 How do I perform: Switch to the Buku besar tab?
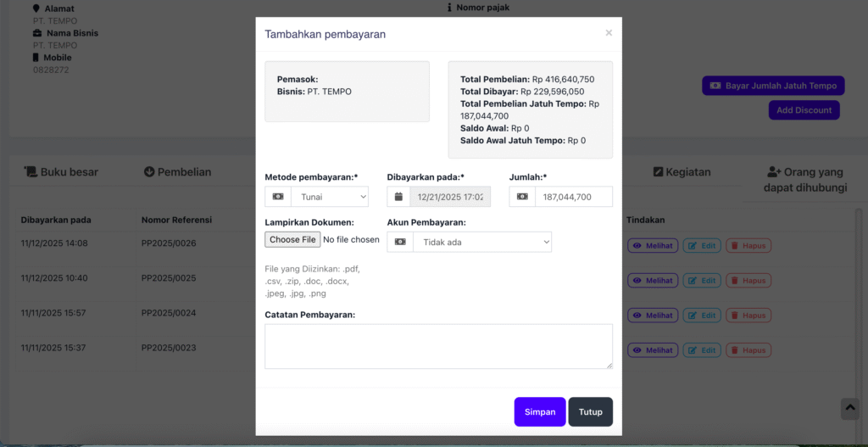tap(61, 172)
